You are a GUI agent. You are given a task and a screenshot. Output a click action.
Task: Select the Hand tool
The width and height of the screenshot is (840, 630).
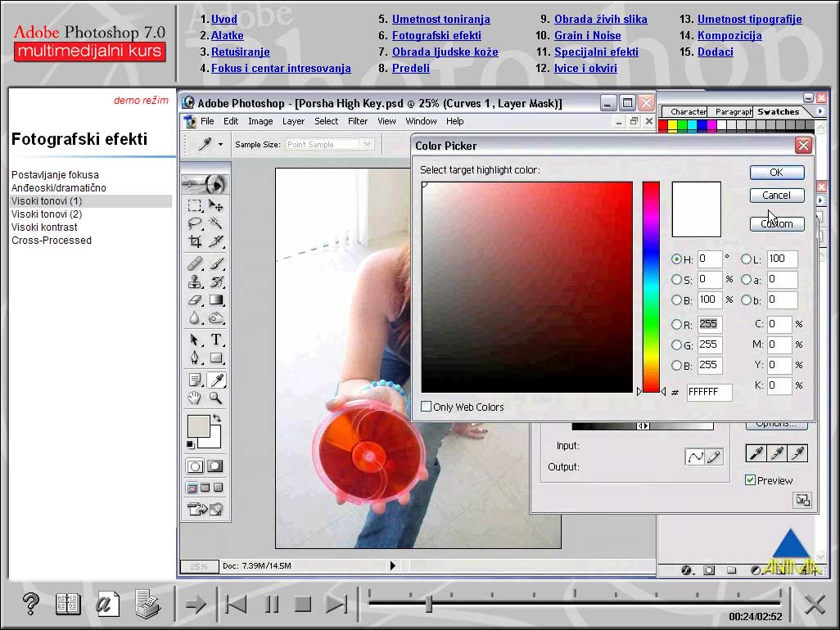pos(194,398)
